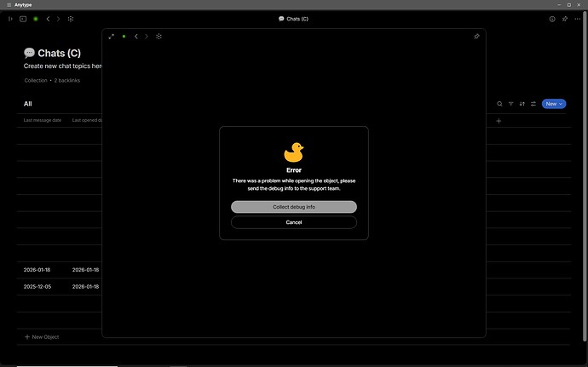Click the yellow duck error icon
Image resolution: width=588 pixels, height=367 pixels.
[x=294, y=152]
